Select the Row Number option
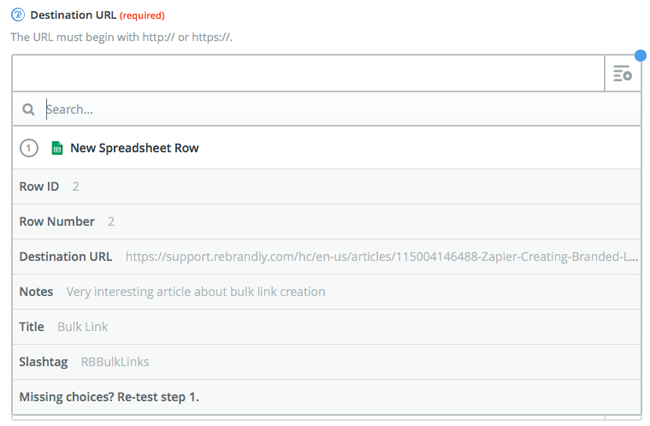 pos(327,222)
